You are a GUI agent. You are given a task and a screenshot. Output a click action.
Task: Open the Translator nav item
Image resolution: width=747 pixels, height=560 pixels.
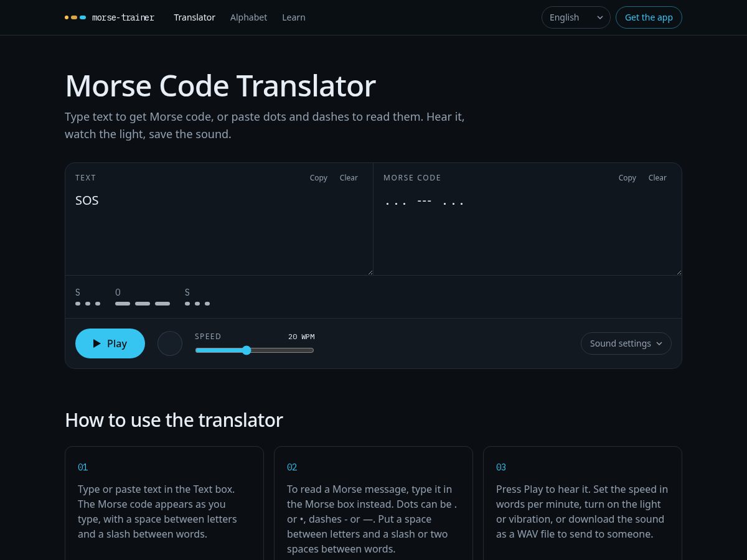tap(194, 17)
